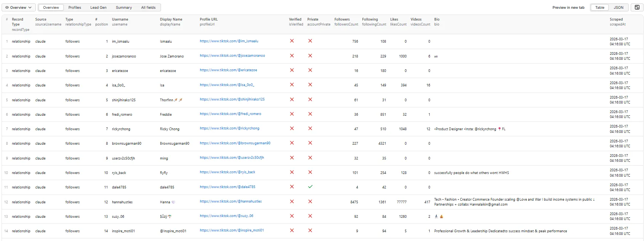Screen dimensions: 644x241
Task: Open the rickyrchong profile link
Action: tap(230, 128)
